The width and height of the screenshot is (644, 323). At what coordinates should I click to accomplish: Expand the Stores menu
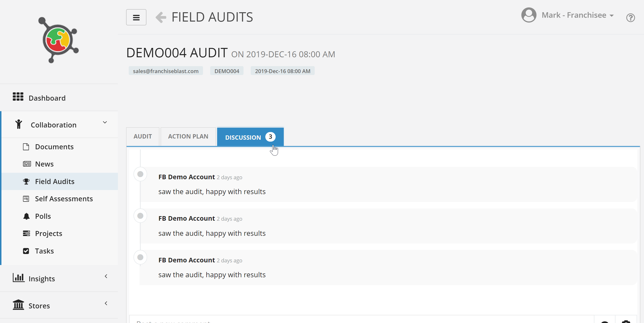(x=39, y=306)
